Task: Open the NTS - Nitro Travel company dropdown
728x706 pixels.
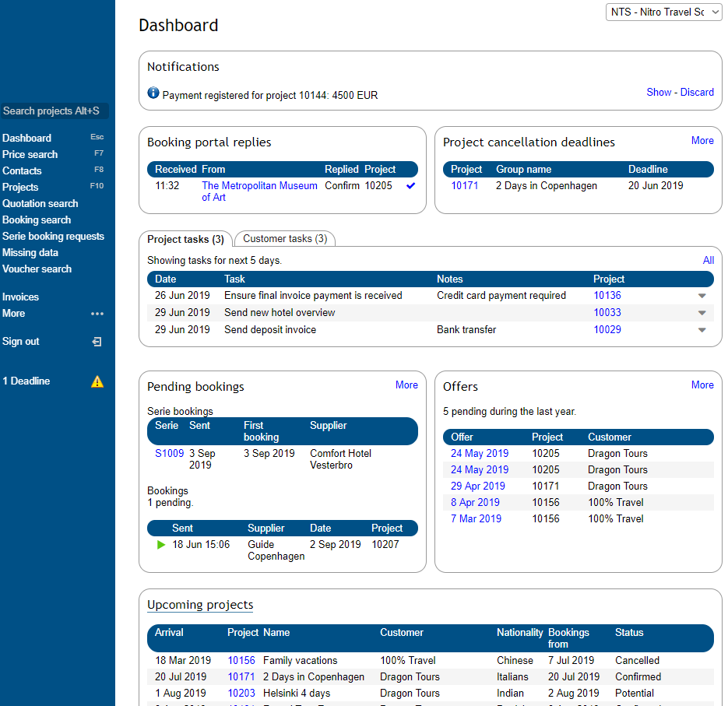Action: pyautogui.click(x=663, y=12)
